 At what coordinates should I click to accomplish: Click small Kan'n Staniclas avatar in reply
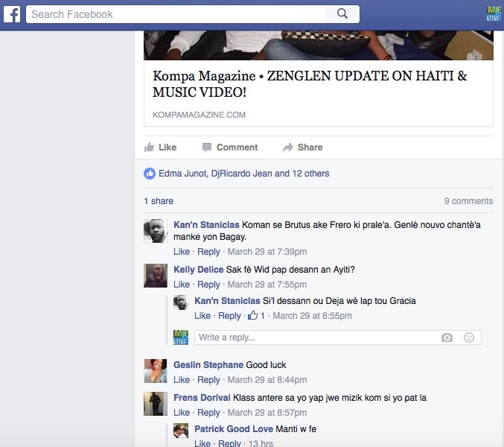tap(181, 302)
